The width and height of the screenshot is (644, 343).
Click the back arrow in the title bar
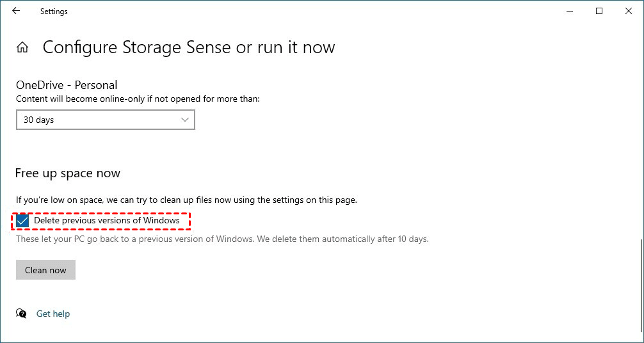tap(16, 11)
